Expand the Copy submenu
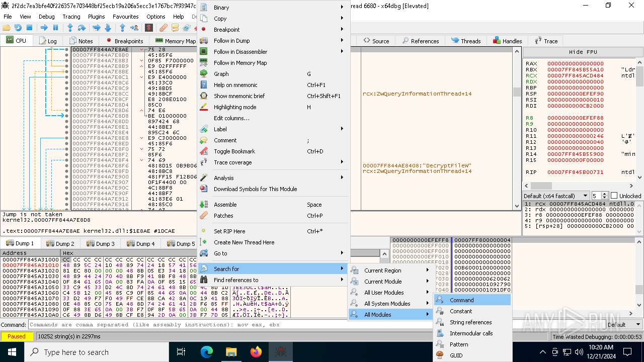Image resolution: width=644 pixels, height=362 pixels. [x=274, y=19]
